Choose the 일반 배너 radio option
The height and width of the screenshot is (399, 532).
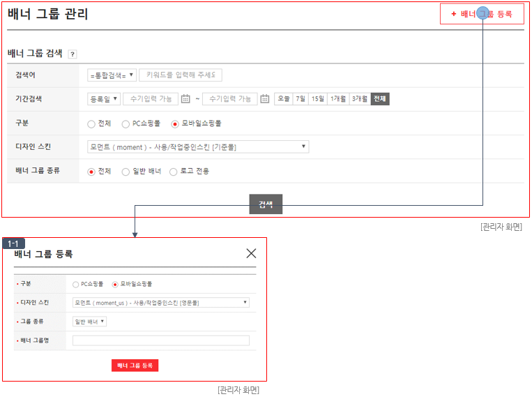point(126,171)
